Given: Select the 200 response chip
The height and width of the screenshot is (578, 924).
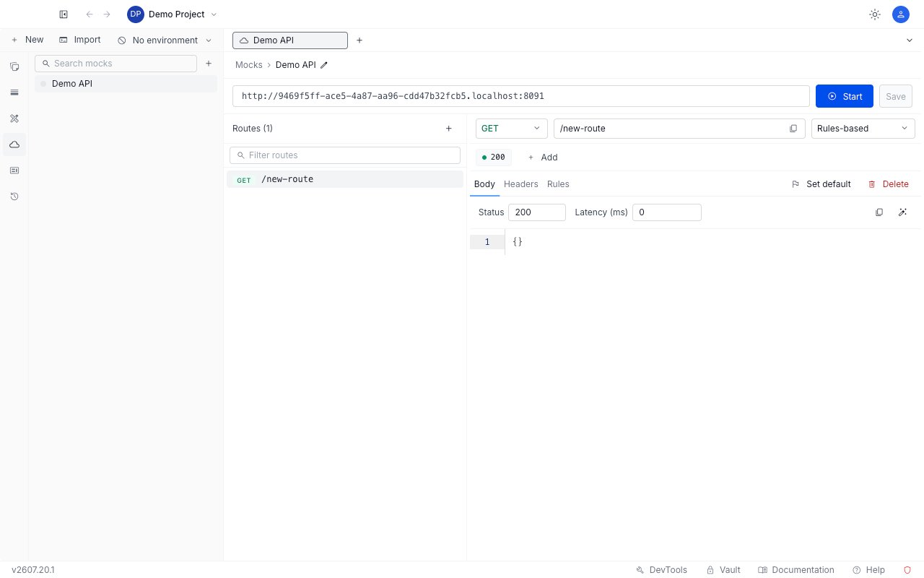Looking at the screenshot, I should pos(494,158).
